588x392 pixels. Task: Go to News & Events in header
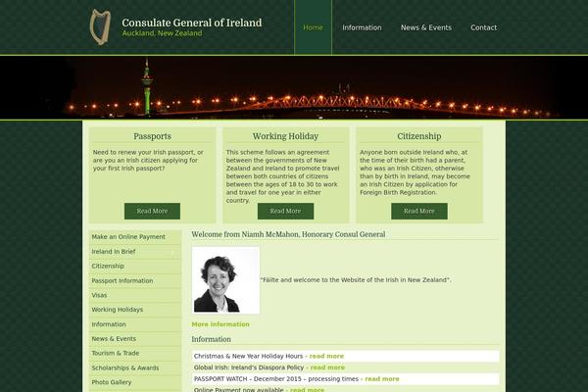(x=426, y=27)
